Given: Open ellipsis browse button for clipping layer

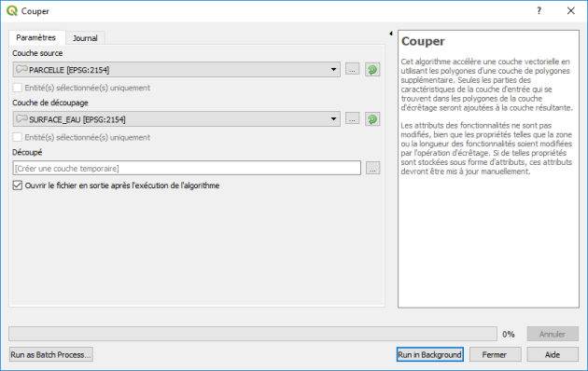Looking at the screenshot, I should [x=352, y=119].
